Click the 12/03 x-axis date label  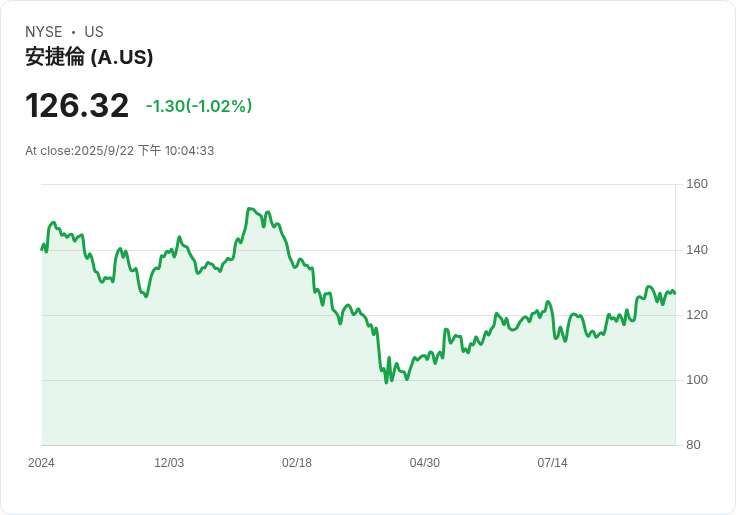[169, 463]
